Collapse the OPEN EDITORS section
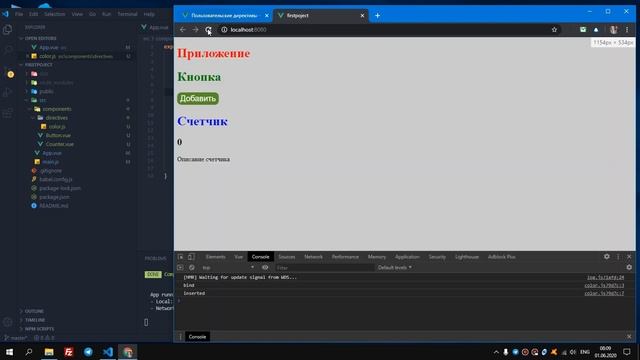Image resolution: width=640 pixels, height=360 pixels. (x=40, y=38)
